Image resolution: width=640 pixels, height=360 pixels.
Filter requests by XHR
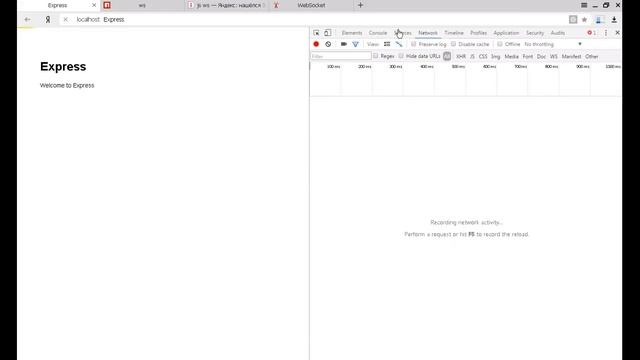point(461,56)
